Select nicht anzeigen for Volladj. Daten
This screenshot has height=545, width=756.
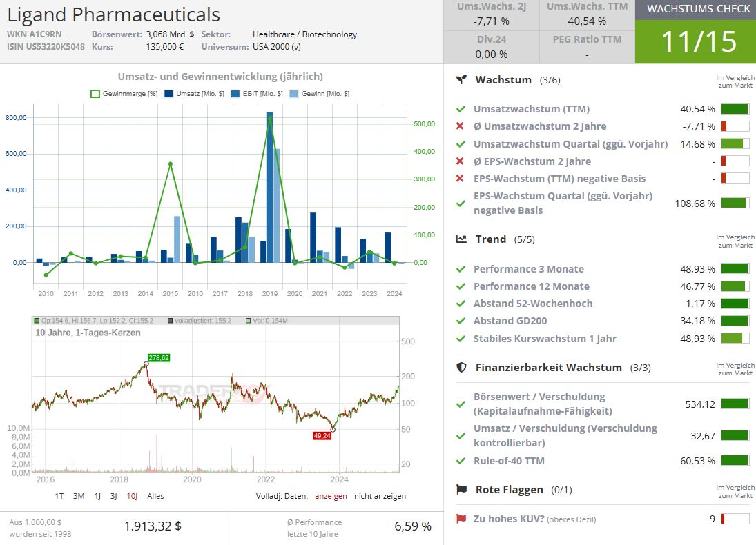(380, 496)
